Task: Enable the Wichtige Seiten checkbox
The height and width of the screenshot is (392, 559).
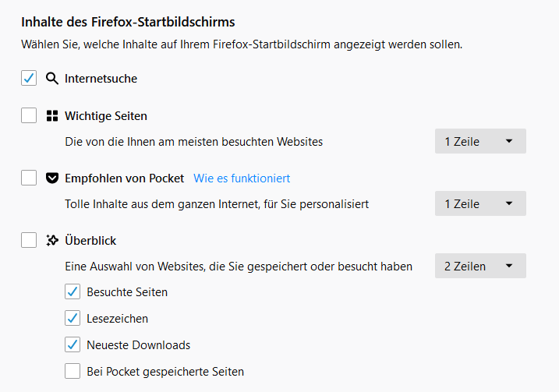Action: coord(29,116)
